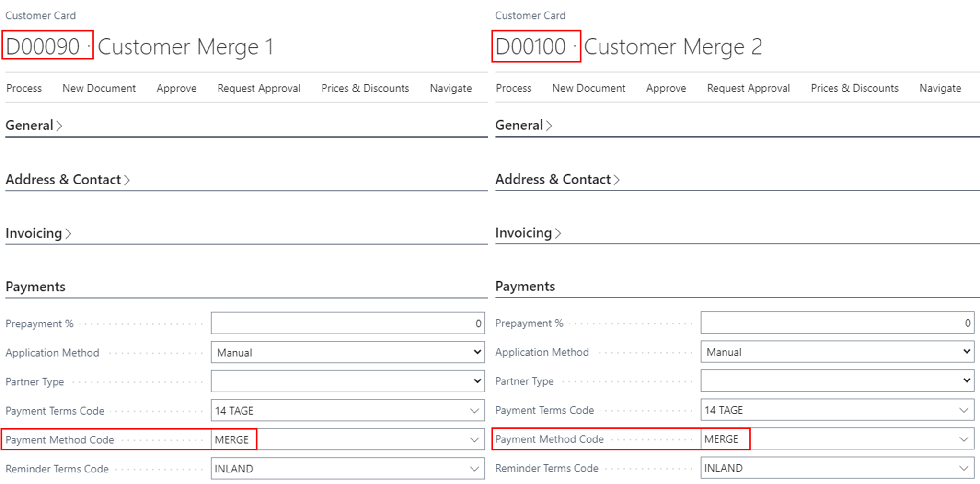Open Request Approval on Customer Merge 2

748,88
